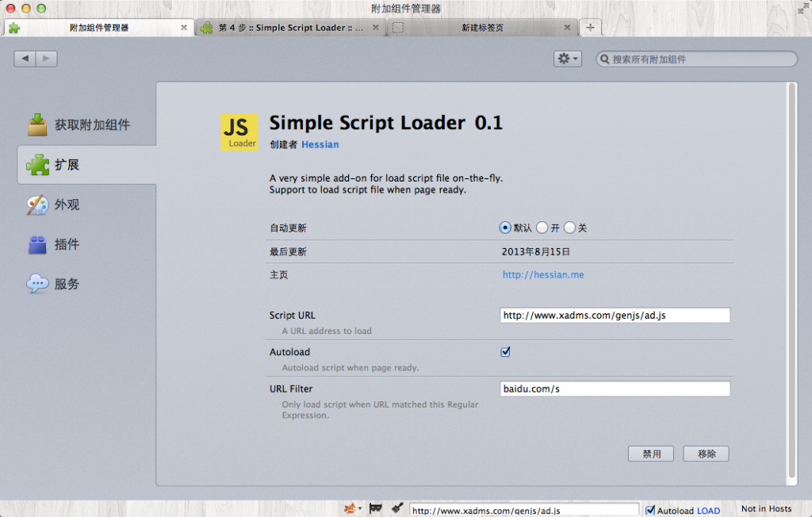The height and width of the screenshot is (517, 812).
Task: Expand the fox icon dropdown arrow
Action: (x=360, y=509)
